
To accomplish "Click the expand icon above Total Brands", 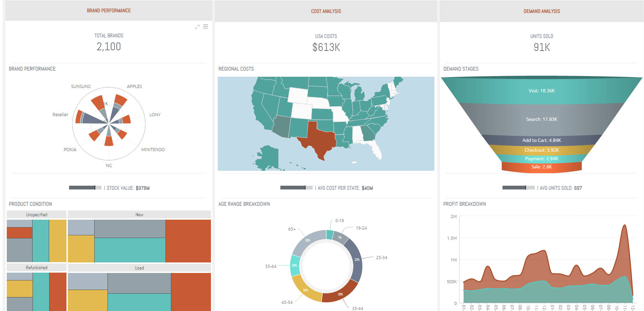I will [197, 26].
